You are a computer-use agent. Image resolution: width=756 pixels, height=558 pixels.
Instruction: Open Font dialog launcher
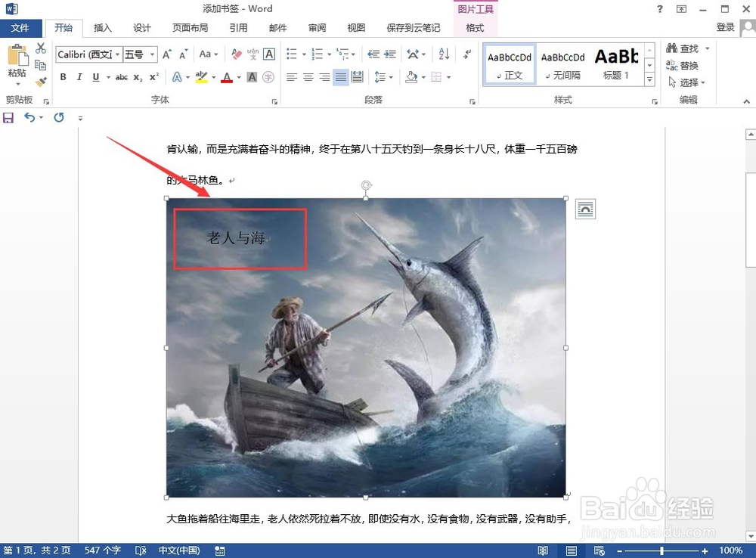[x=274, y=101]
